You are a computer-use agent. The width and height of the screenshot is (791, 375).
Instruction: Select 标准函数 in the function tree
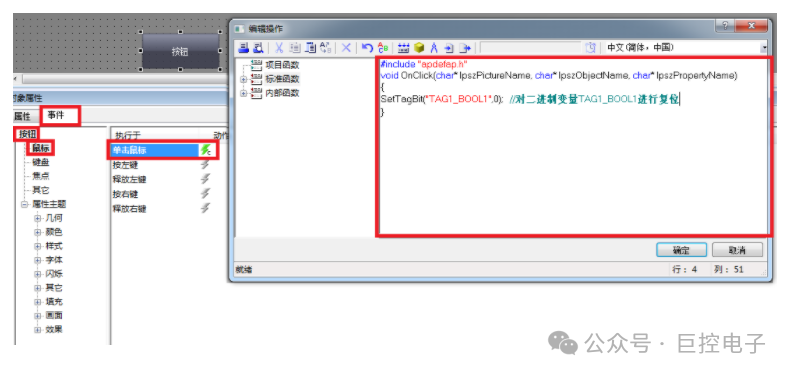point(282,79)
